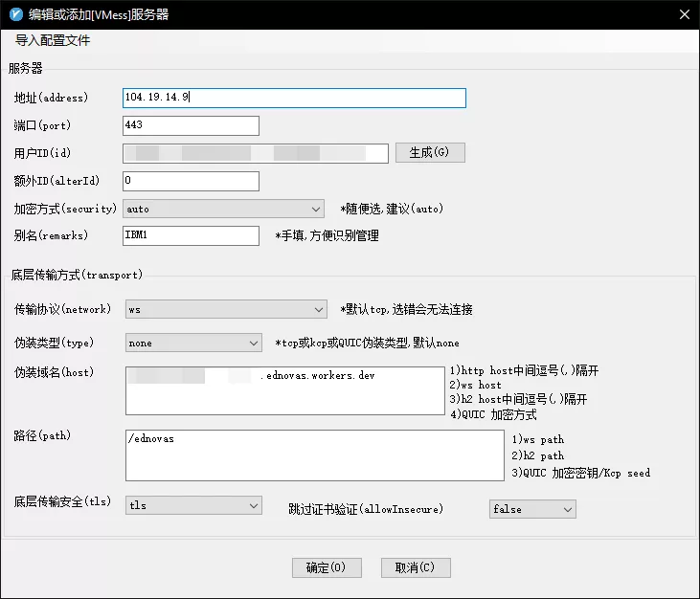Click the 端口(port) field with 443

191,125
